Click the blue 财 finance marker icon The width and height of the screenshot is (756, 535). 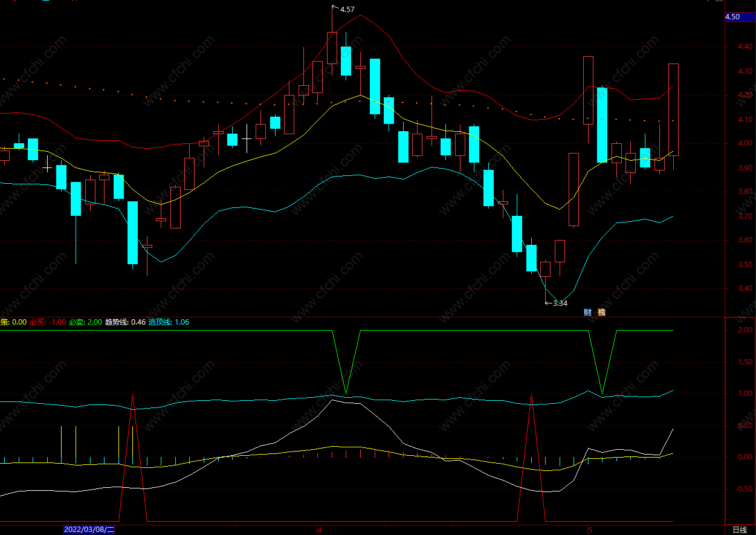[x=587, y=313]
